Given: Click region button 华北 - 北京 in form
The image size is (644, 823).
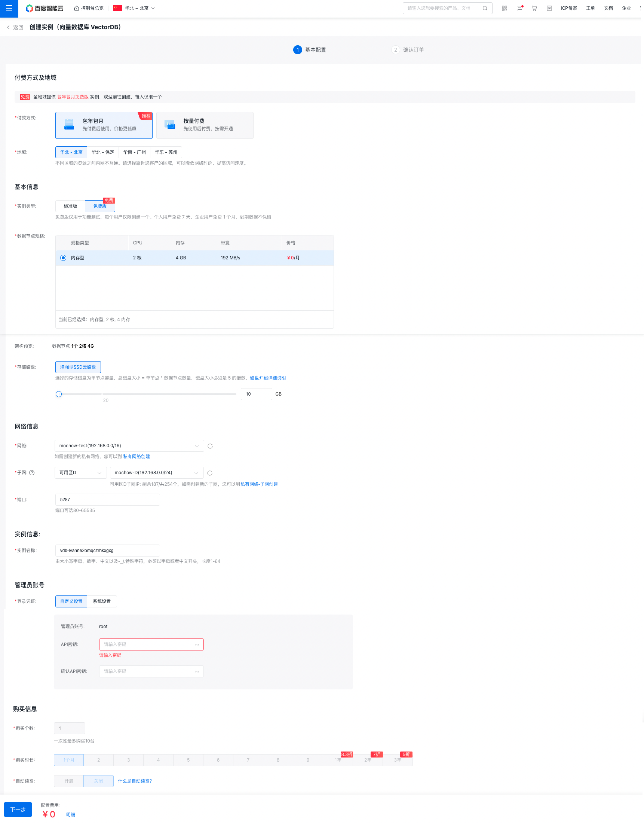Looking at the screenshot, I should 71,152.
